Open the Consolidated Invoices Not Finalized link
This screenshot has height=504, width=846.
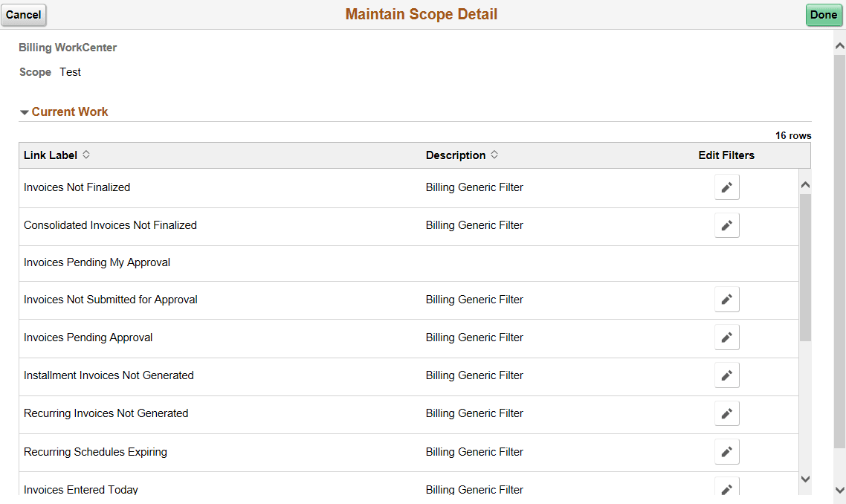[x=109, y=224]
